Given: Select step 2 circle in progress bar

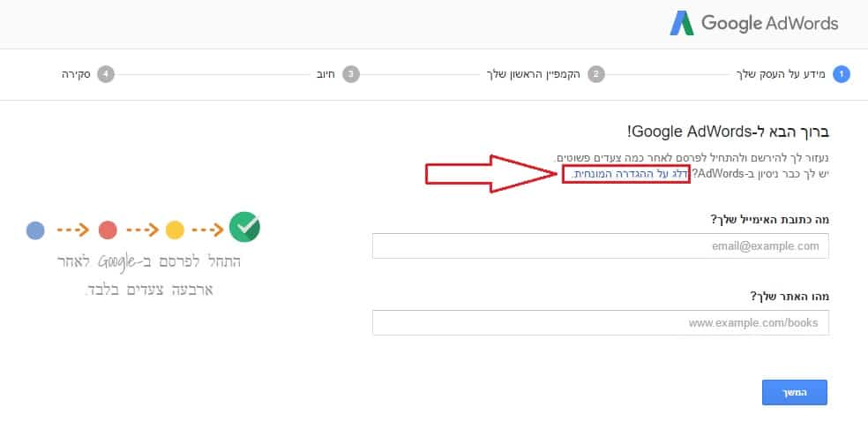Looking at the screenshot, I should click(596, 74).
